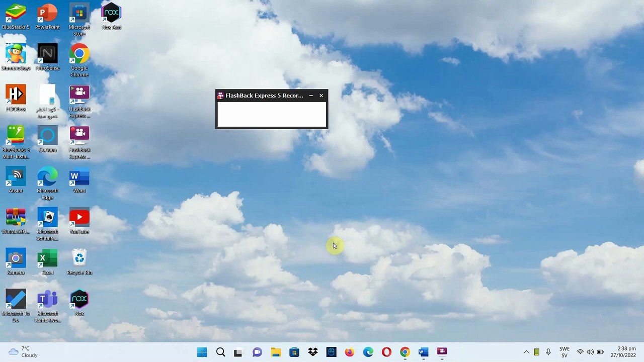Select the FlashBack Express shortcut with red record dot

point(79,143)
